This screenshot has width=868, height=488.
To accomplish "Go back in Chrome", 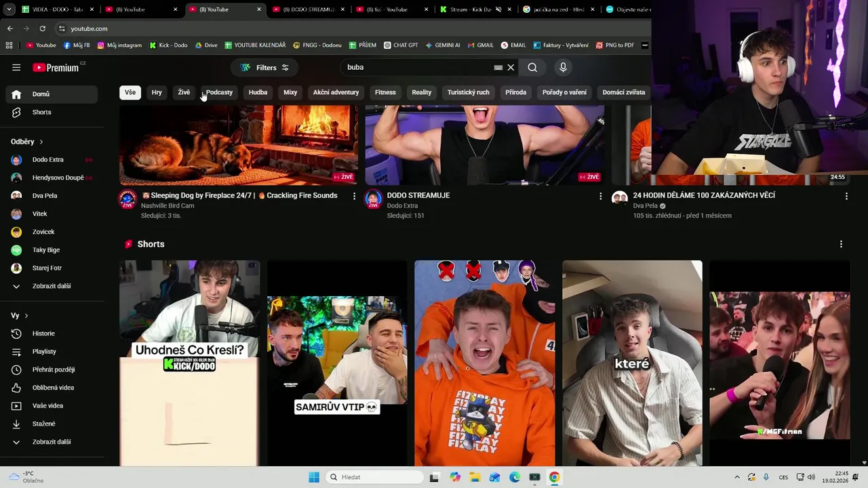I will tap(9, 28).
